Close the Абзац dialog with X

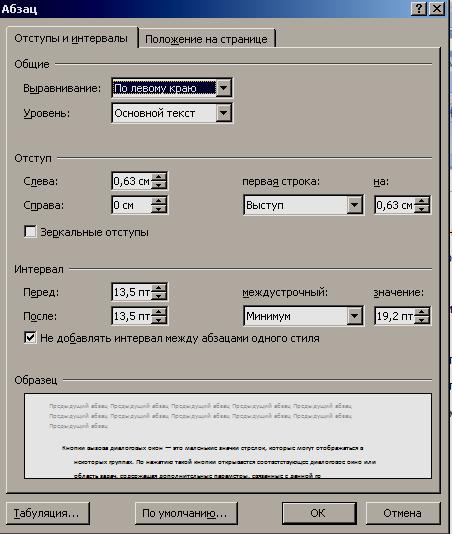pyautogui.click(x=437, y=9)
